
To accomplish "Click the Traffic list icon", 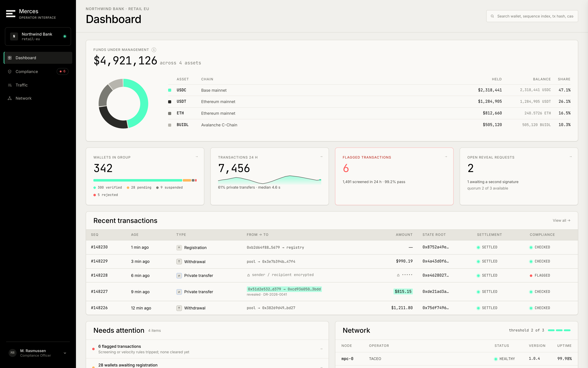I will point(10,85).
